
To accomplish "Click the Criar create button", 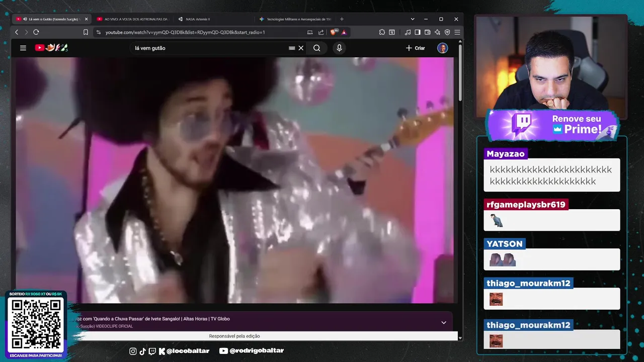I will click(x=416, y=48).
